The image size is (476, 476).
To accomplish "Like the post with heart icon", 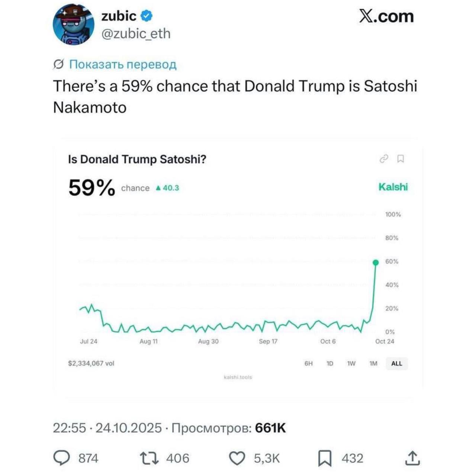I will coord(237,458).
